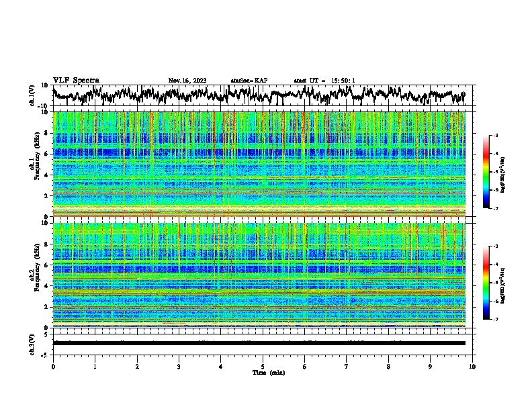Select the ch.1 "Frequency (kHz)" axis label
Image resolution: width=532 pixels, height=411 pixels.
pos(38,156)
